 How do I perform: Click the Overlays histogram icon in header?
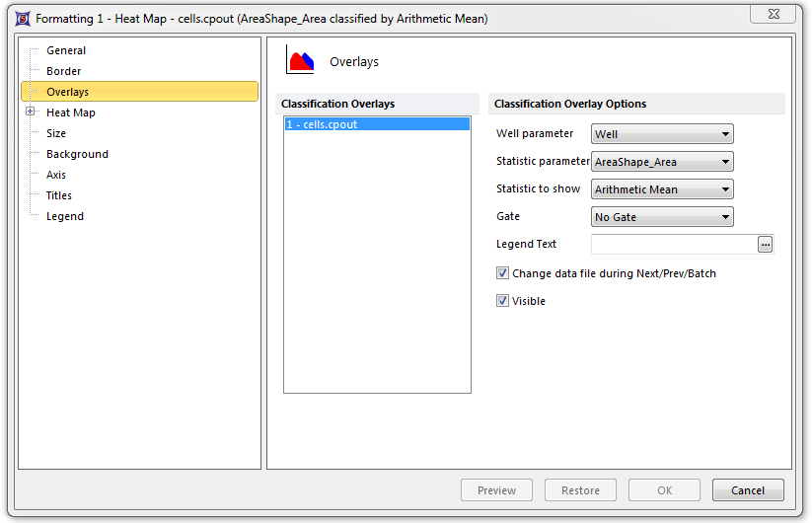click(300, 61)
